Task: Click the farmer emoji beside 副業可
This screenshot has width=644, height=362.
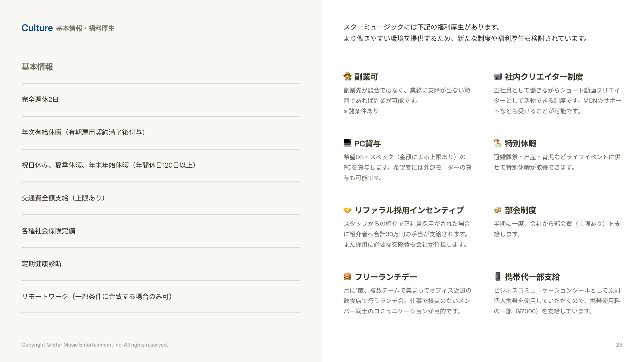Action: coord(347,77)
